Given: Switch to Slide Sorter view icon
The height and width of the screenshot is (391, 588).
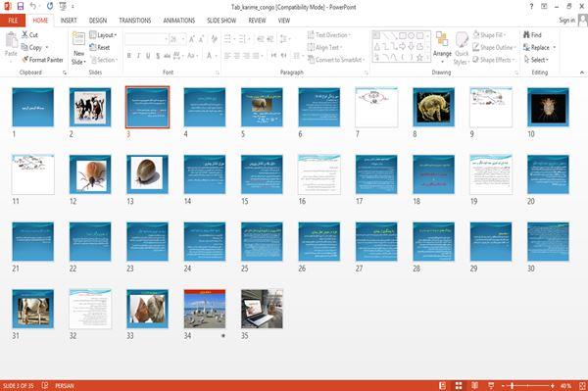Looking at the screenshot, I should tap(459, 385).
